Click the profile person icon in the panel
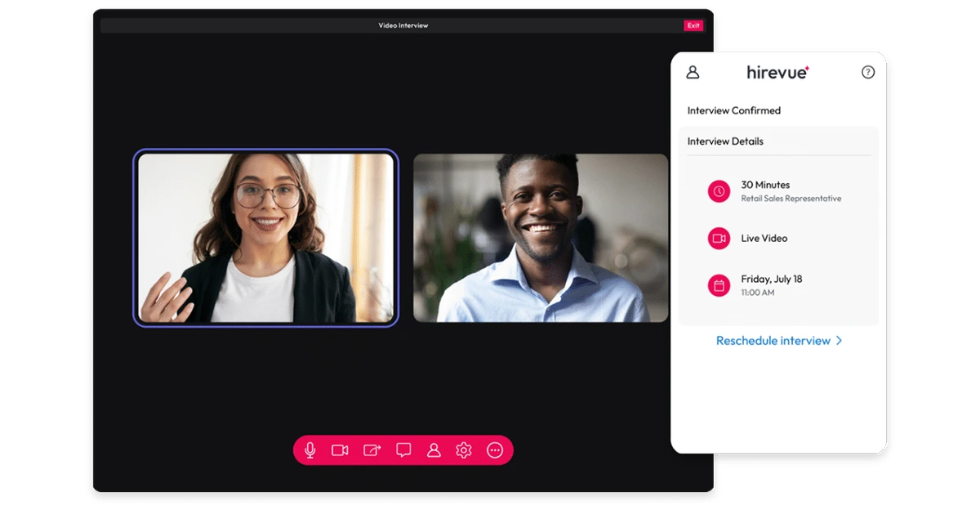This screenshot has width=980, height=510. pos(693,72)
